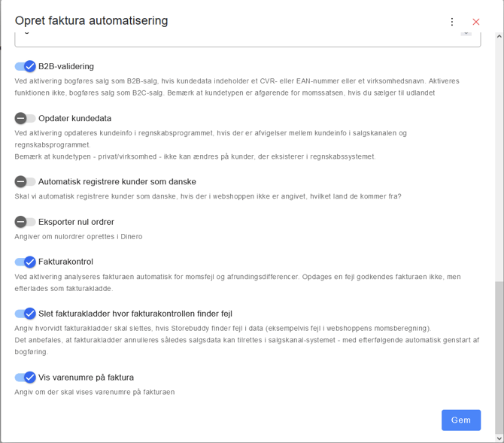504x443 pixels.
Task: Open the three-dot more options menu
Action: (x=452, y=22)
